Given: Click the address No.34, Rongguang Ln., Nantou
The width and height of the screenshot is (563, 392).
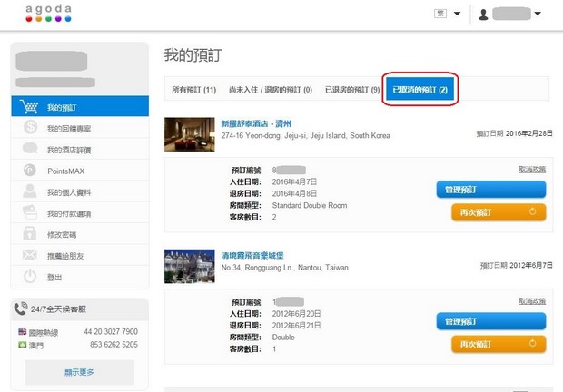Looking at the screenshot, I should click(x=285, y=268).
